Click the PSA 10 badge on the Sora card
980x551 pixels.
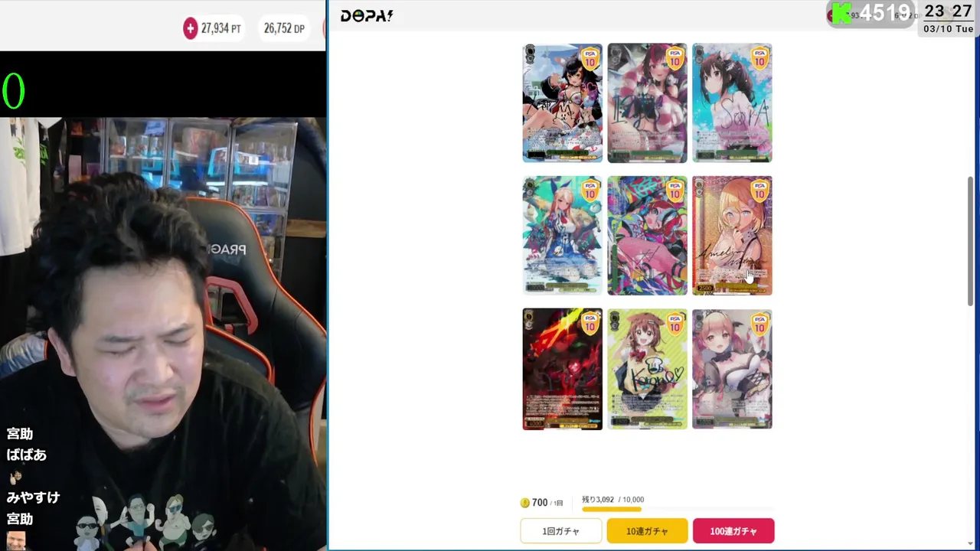[759, 59]
